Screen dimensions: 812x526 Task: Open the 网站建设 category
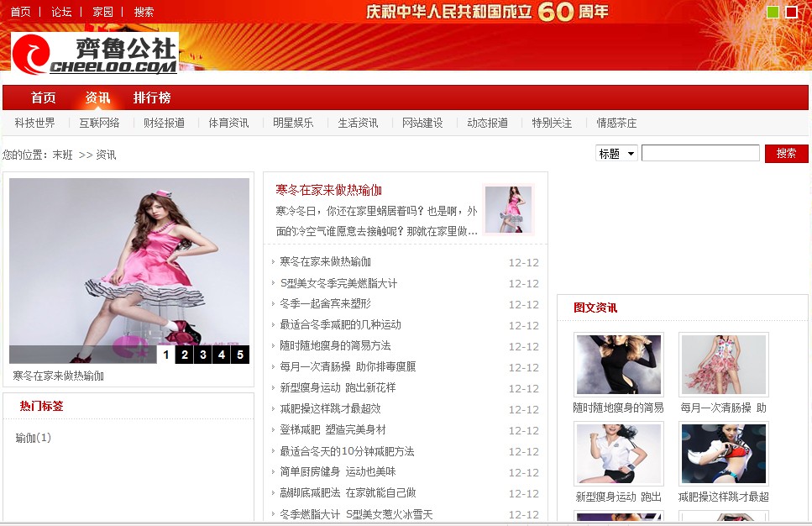(422, 123)
